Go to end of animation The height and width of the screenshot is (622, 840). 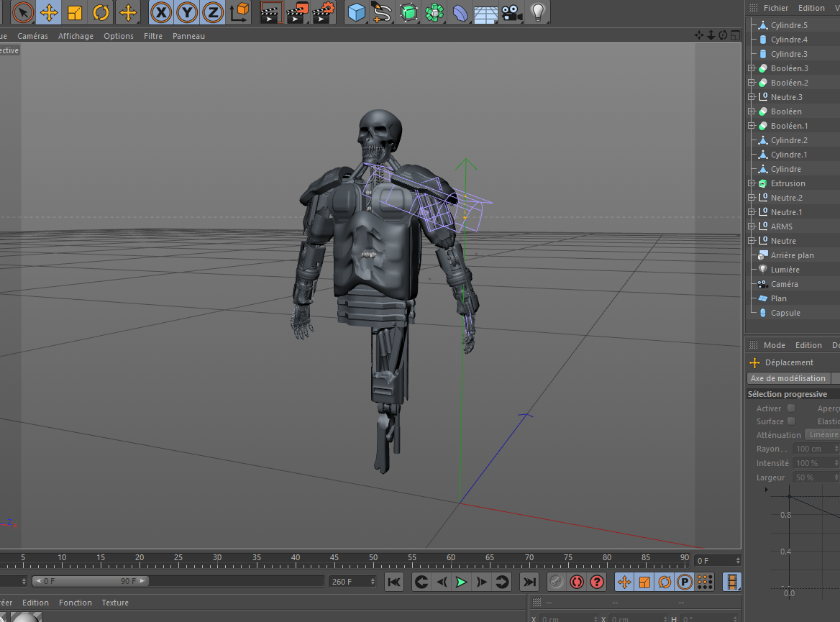tap(529, 582)
